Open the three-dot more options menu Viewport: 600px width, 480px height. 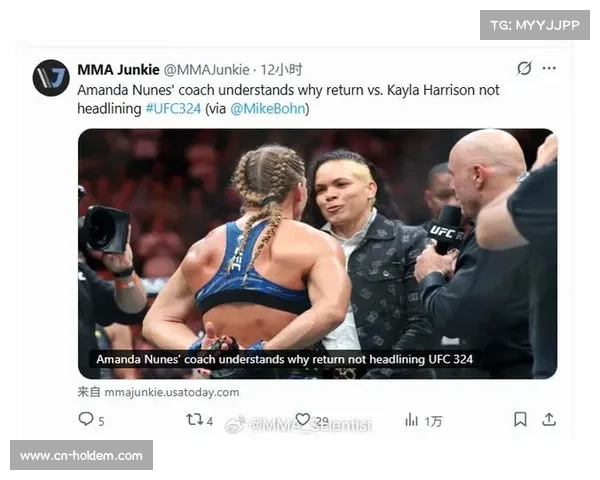click(549, 69)
